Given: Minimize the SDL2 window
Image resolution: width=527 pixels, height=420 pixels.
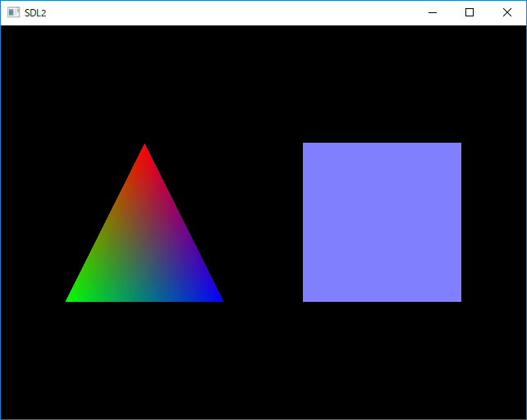Looking at the screenshot, I should (433, 13).
